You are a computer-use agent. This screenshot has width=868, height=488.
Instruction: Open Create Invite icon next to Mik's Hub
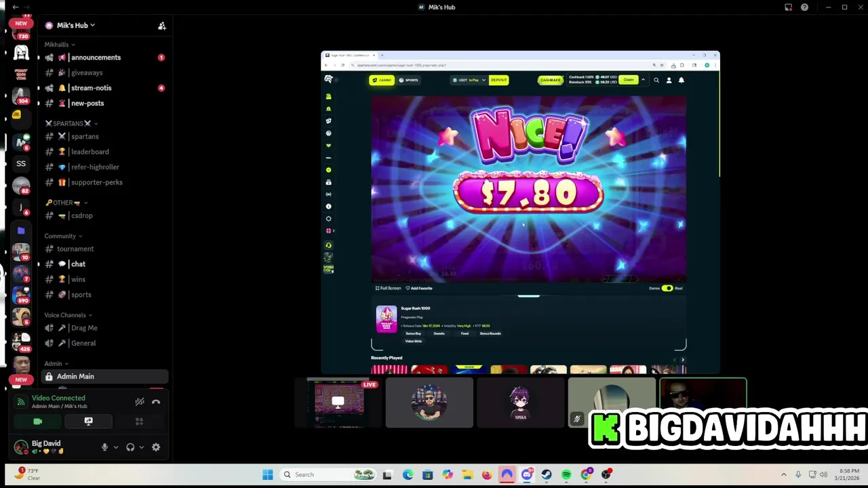[161, 26]
